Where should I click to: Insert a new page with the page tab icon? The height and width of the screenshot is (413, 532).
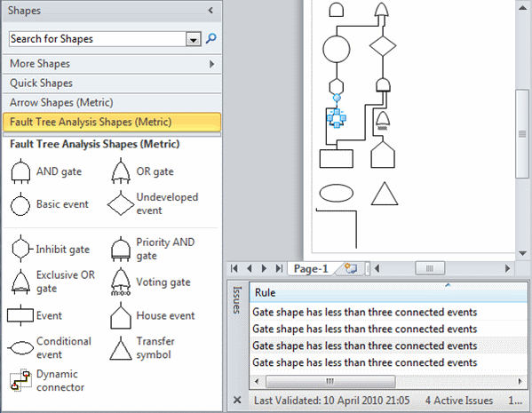pos(351,268)
